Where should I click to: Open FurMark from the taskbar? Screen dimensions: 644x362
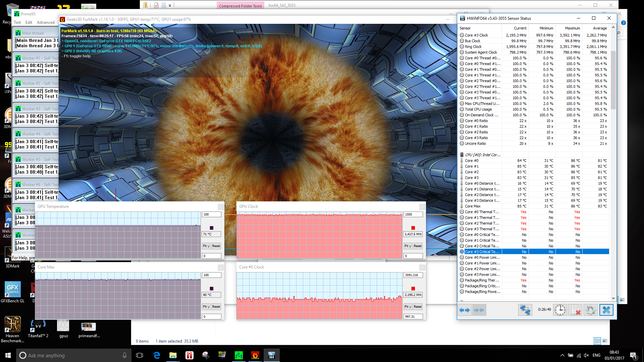tap(255, 355)
